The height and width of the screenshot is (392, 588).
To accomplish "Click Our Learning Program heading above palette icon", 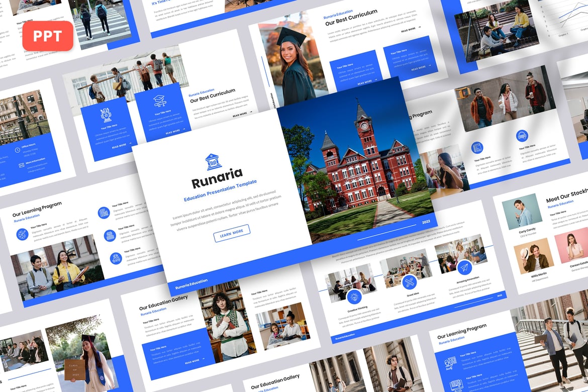I will pyautogui.click(x=37, y=209).
